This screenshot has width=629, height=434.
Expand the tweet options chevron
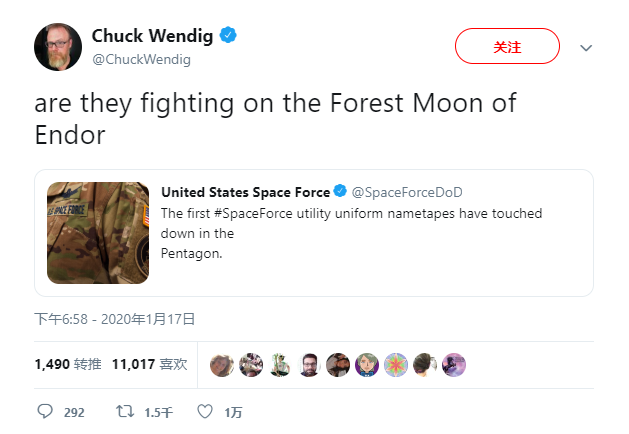point(586,48)
